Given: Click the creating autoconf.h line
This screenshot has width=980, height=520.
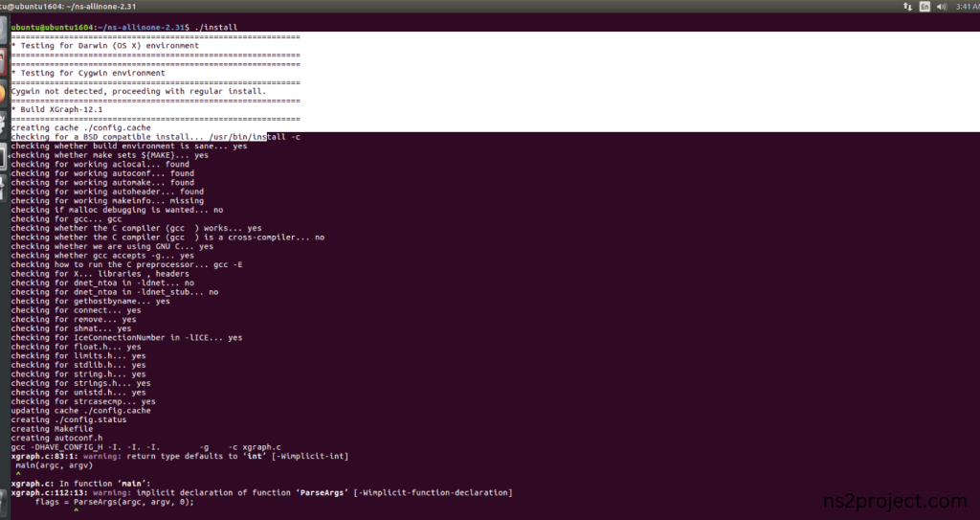Looking at the screenshot, I should [x=56, y=438].
